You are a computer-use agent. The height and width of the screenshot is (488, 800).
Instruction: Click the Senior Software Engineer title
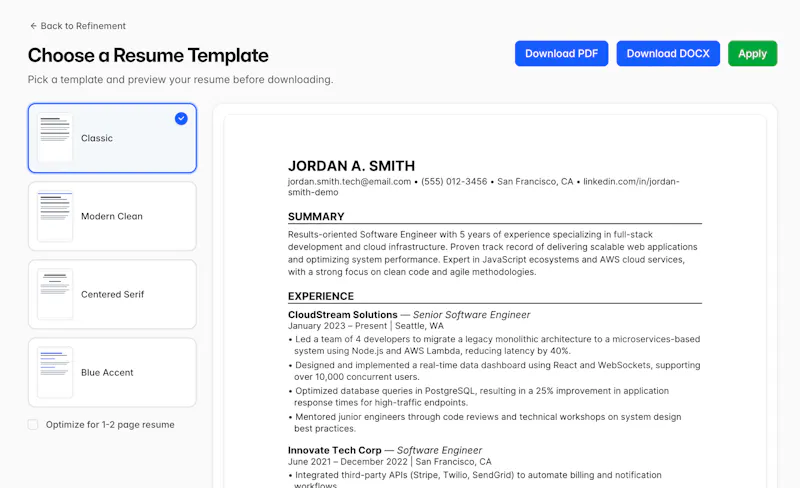[471, 315]
